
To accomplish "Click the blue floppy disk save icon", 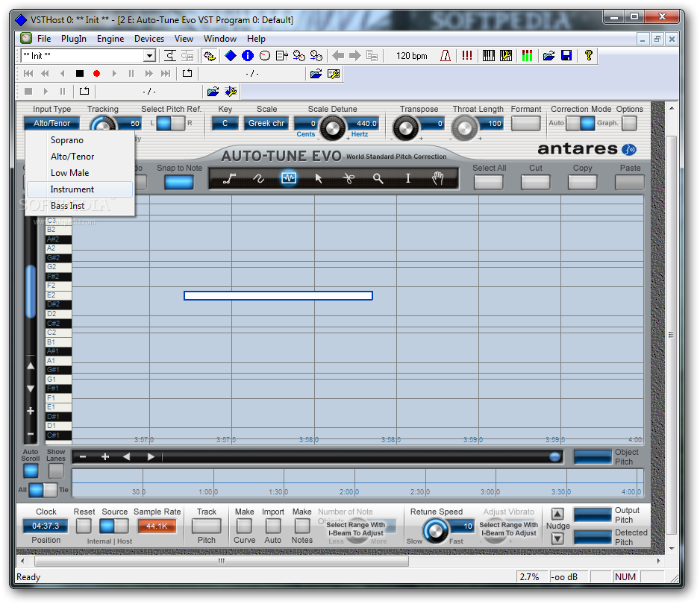I will point(566,56).
